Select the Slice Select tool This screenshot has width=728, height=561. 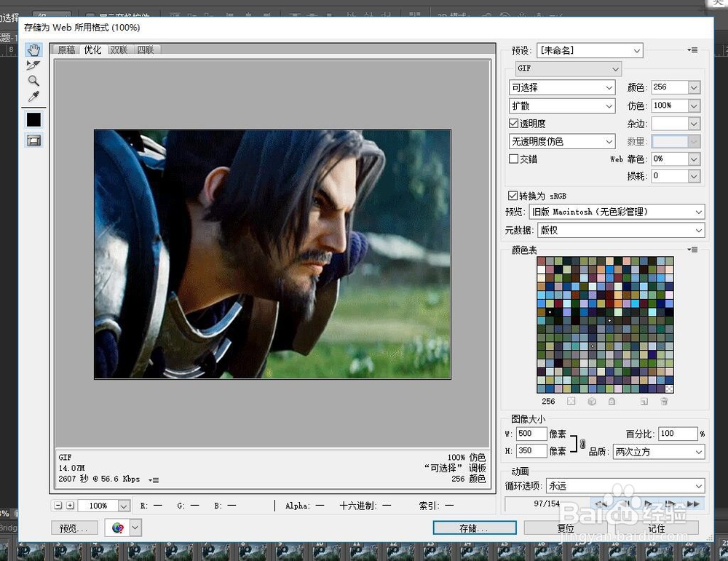click(x=33, y=65)
